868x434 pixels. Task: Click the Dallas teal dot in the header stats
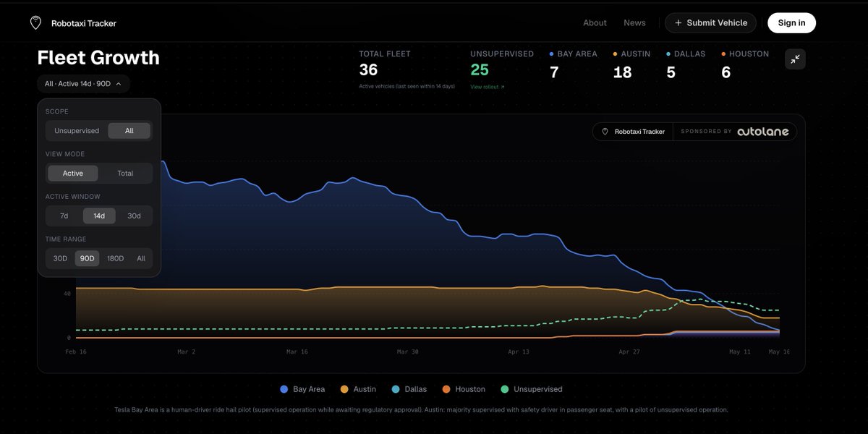pyautogui.click(x=669, y=54)
